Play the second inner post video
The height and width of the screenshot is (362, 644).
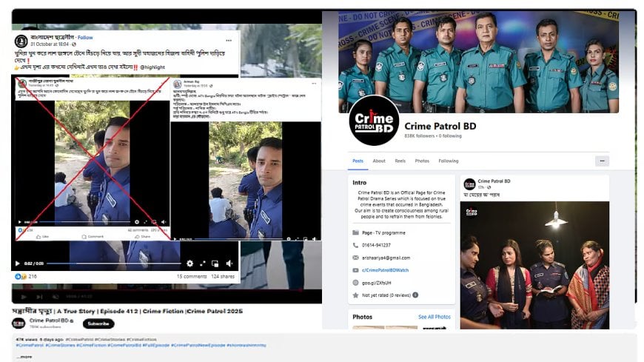[175, 238]
